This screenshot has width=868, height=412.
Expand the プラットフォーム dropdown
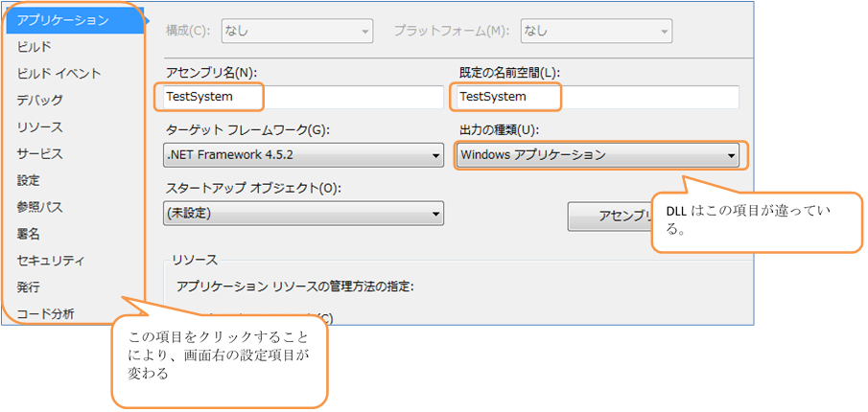(x=596, y=31)
